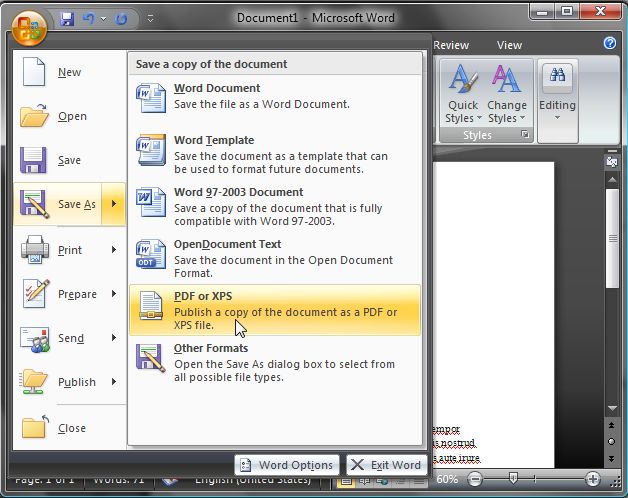Click the 60% zoom level indicator
Viewport: 628px width, 498px height.
pyautogui.click(x=447, y=479)
